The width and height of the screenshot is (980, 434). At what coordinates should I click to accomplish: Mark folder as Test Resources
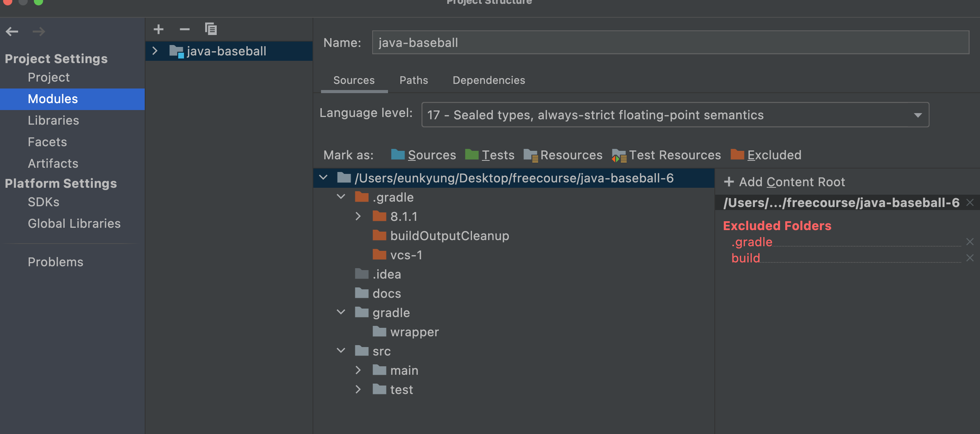click(x=667, y=155)
